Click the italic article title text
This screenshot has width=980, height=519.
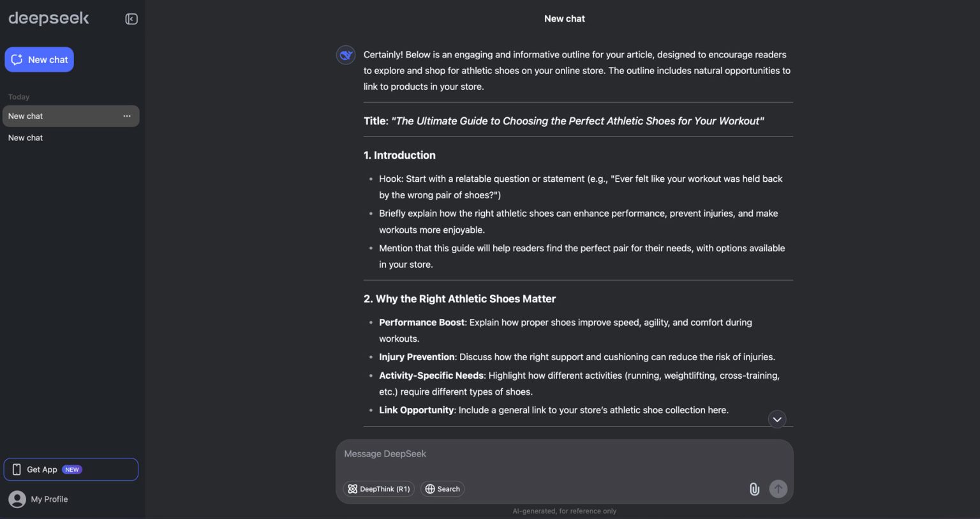[577, 121]
